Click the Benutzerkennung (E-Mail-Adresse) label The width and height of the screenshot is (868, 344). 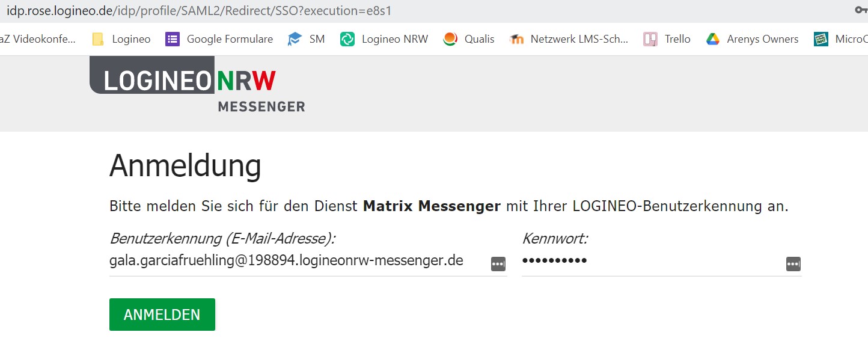(222, 239)
